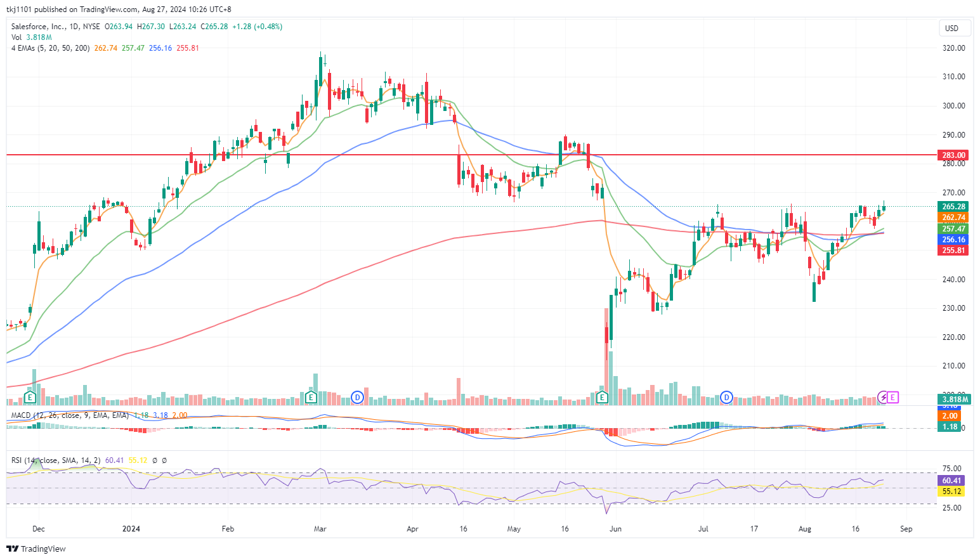Click the 25.00 RSI axis label

pos(952,508)
